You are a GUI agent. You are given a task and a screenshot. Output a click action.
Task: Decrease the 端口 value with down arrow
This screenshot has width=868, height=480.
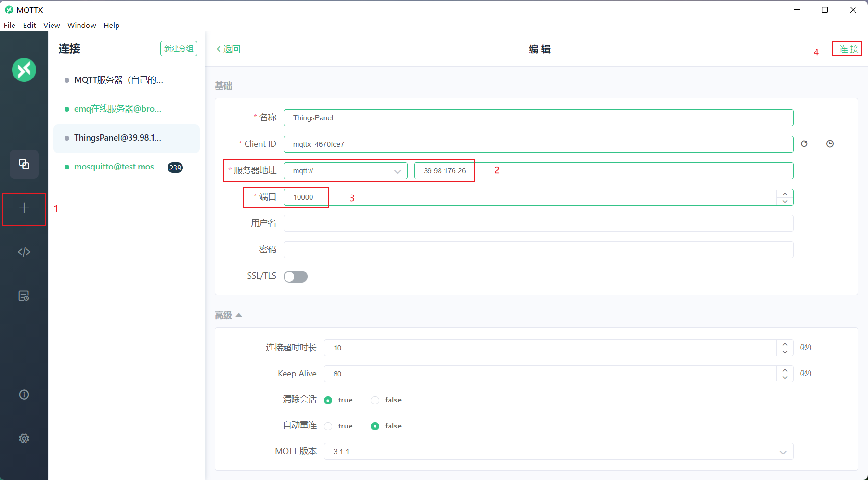pos(785,201)
